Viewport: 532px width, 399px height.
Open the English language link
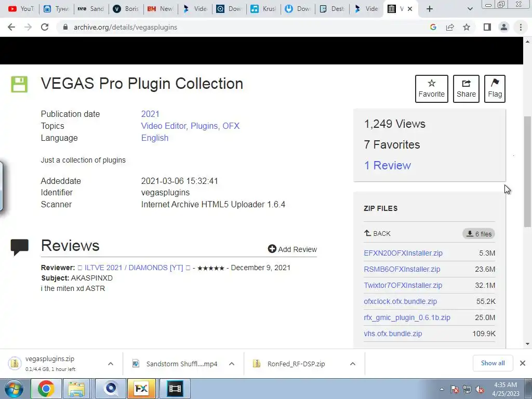tap(155, 138)
